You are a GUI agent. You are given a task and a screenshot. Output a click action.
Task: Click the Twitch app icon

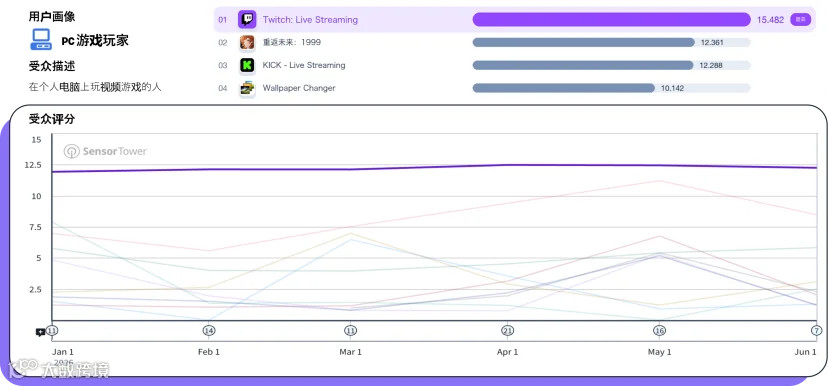(247, 20)
